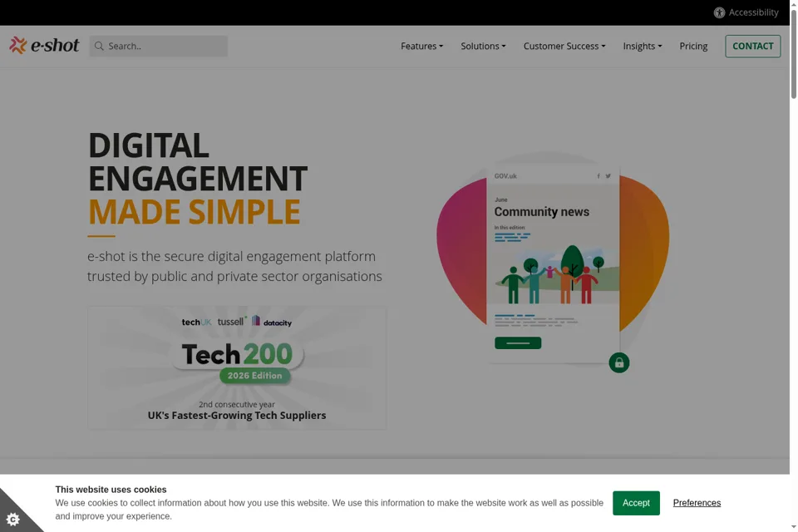Accept the website cookies
Image resolution: width=798 pixels, height=532 pixels.
tap(636, 503)
